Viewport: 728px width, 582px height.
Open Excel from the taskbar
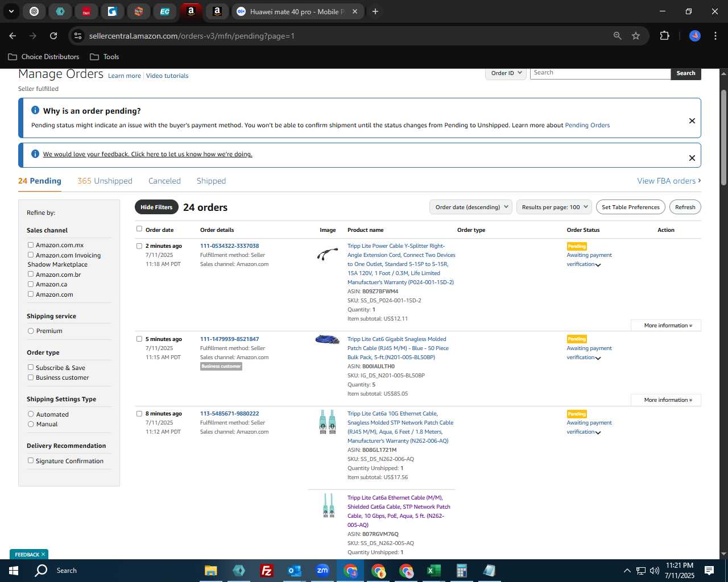pos(433,571)
